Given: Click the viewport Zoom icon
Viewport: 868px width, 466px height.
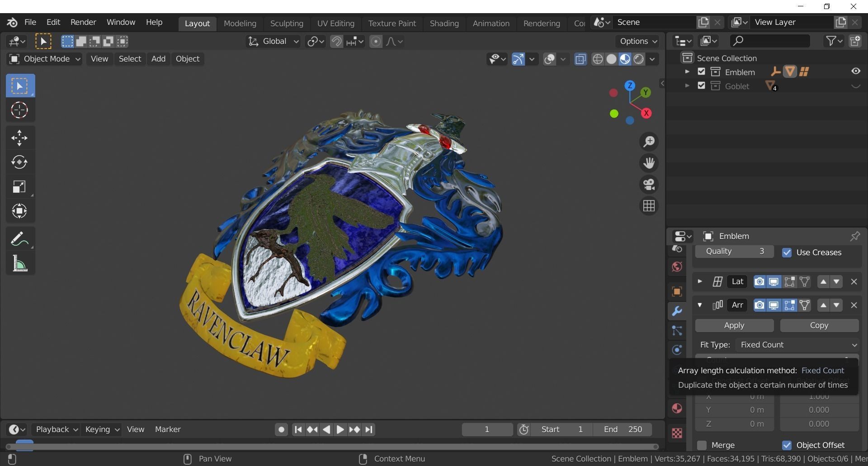Looking at the screenshot, I should pyautogui.click(x=649, y=142).
